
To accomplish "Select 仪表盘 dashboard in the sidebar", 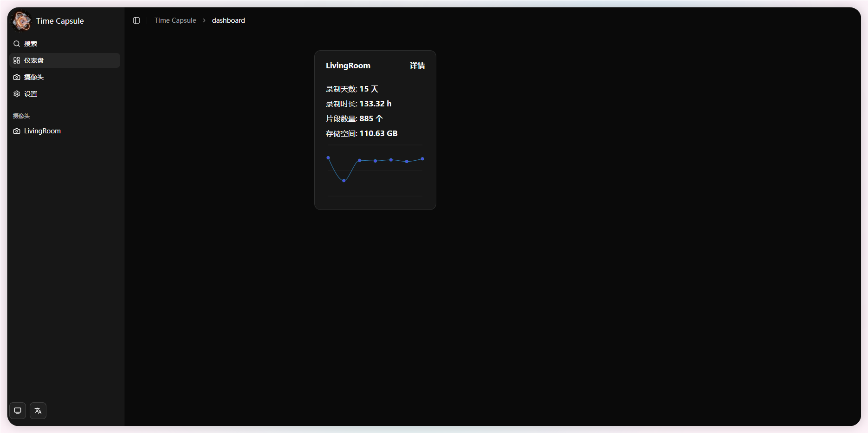I will click(34, 60).
